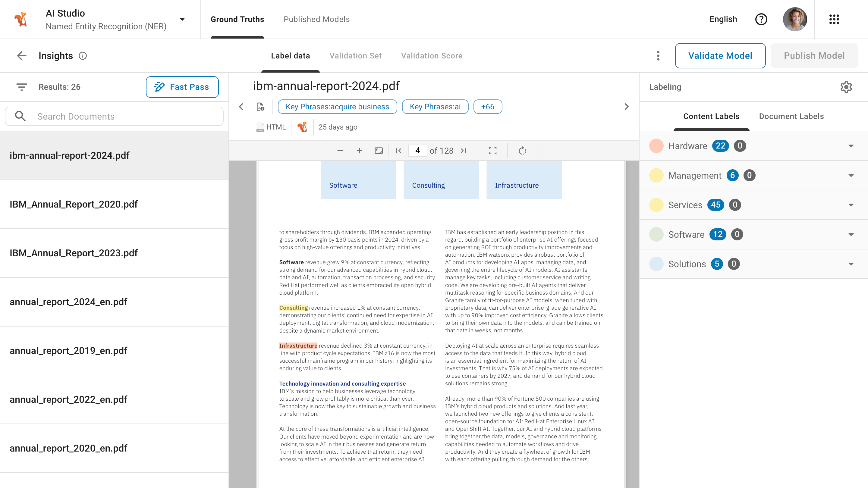Switch to the Published Models tab
The width and height of the screenshot is (868, 488).
316,19
